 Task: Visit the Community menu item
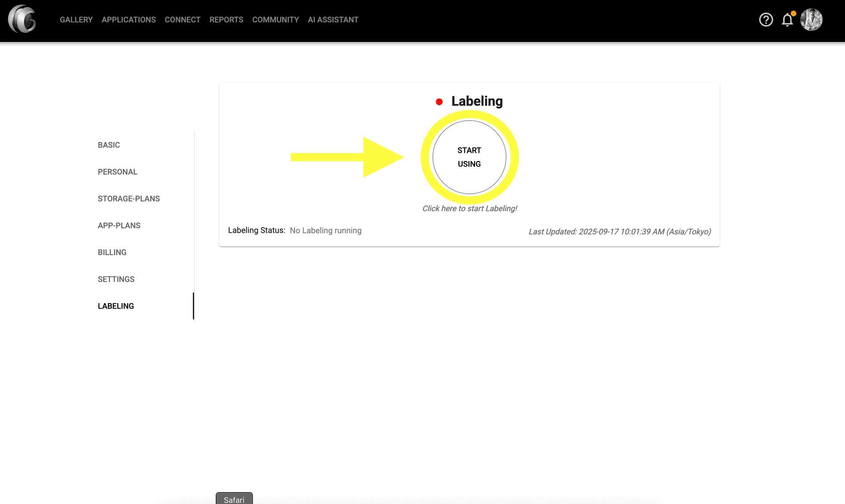click(276, 20)
